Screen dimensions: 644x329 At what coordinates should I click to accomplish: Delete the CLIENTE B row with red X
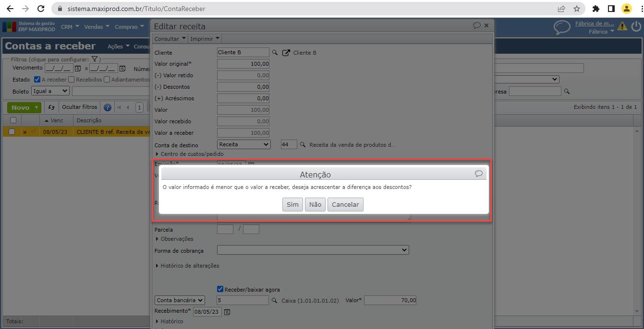tap(25, 132)
